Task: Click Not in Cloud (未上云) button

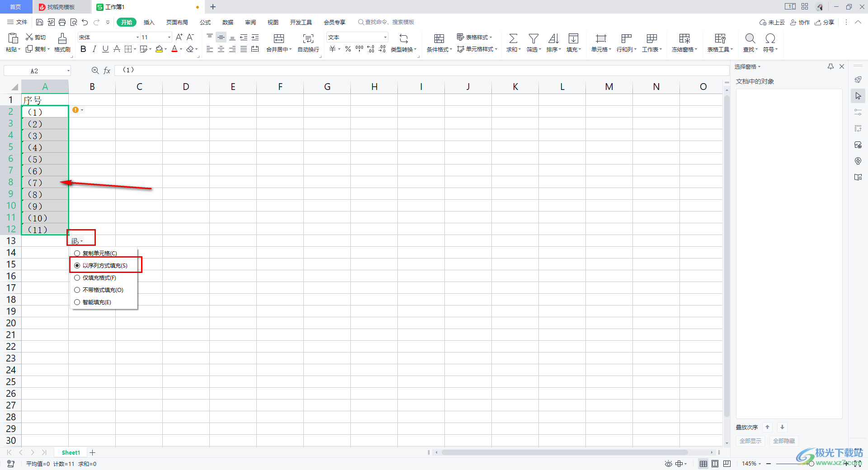Action: pyautogui.click(x=772, y=22)
